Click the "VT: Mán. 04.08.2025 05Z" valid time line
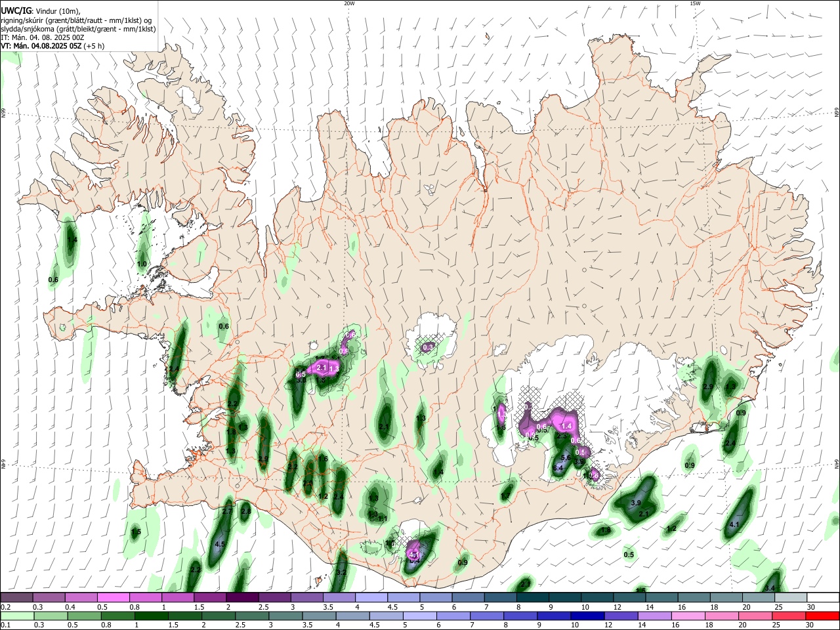The height and width of the screenshot is (630, 840). click(x=41, y=46)
